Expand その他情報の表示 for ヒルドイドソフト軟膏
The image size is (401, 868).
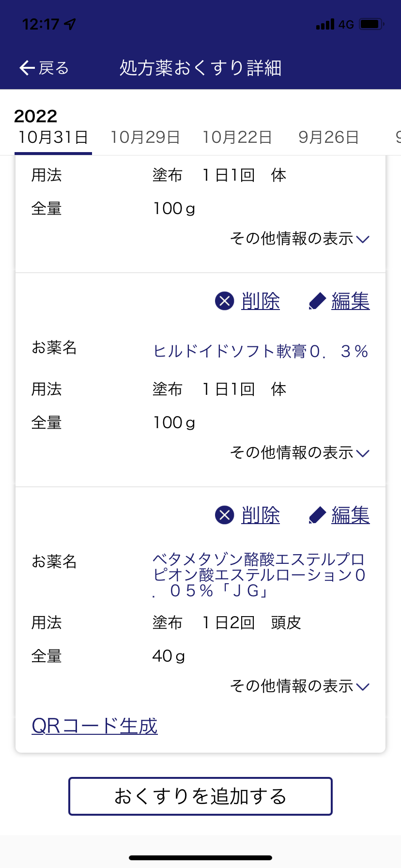300,453
